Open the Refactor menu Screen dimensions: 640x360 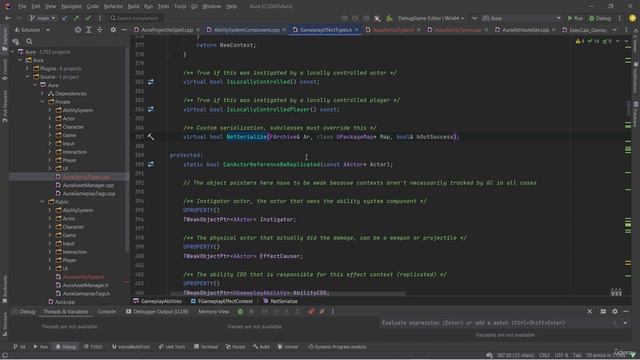pos(113,7)
